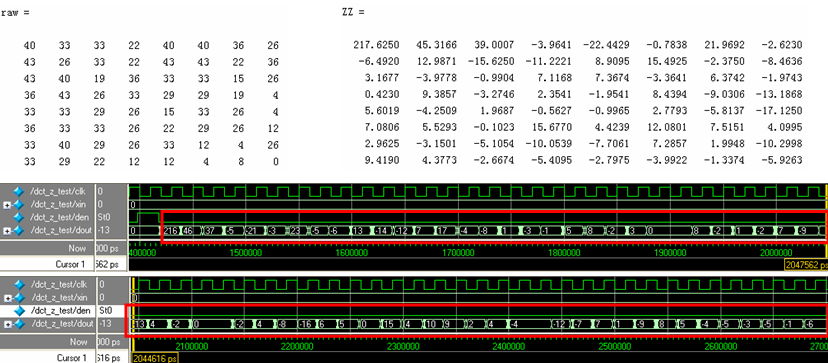
Task: Click the dout signal diamond icon in lower waveform panel
Action: click(19, 324)
